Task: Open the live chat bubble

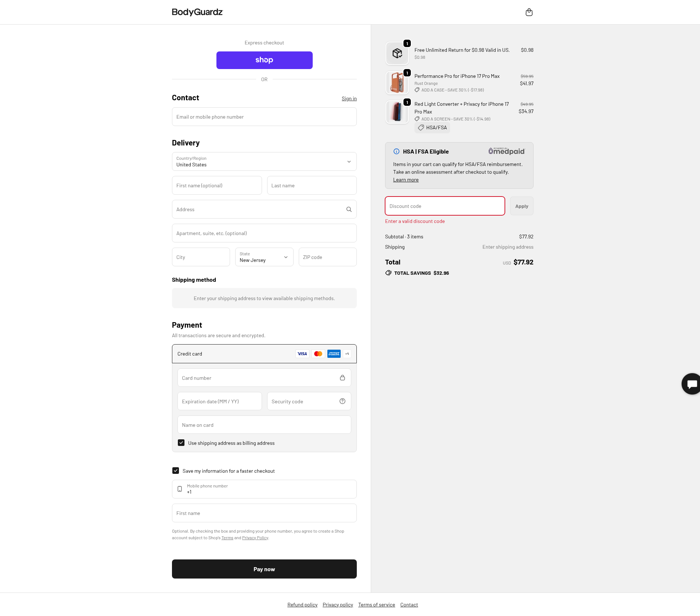Action: pos(691,384)
